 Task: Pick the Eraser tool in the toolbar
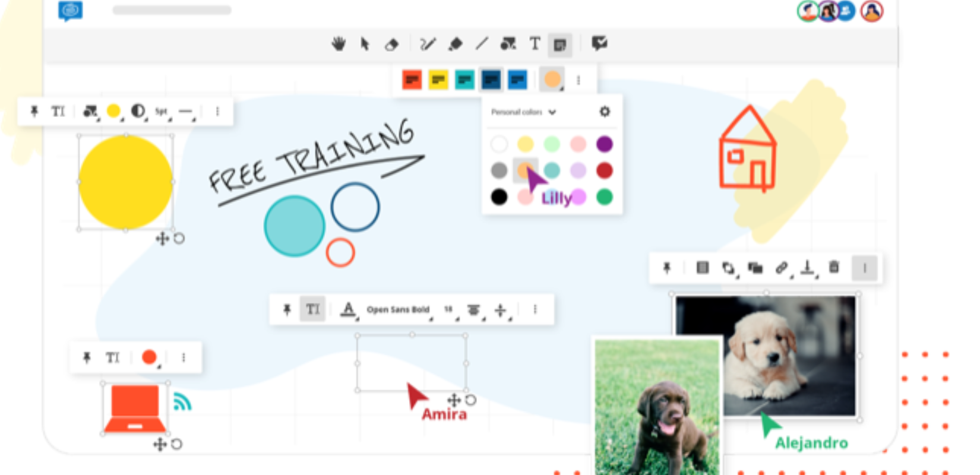[x=391, y=45]
